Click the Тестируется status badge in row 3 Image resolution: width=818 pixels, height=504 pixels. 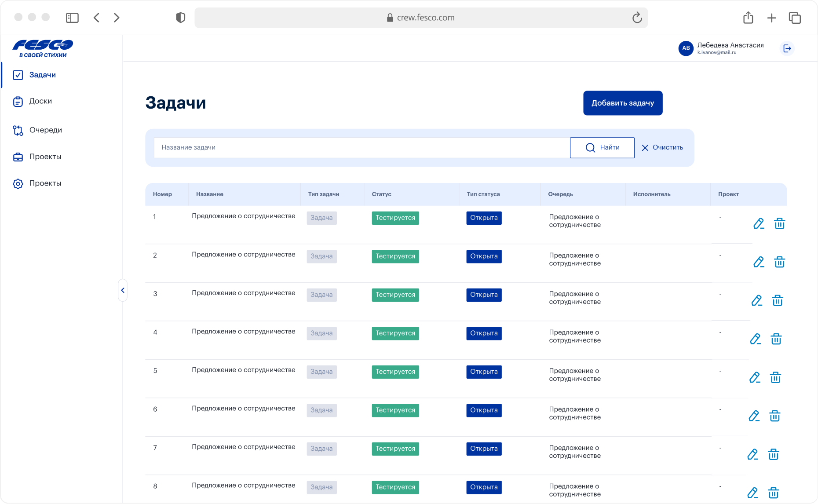click(x=395, y=295)
